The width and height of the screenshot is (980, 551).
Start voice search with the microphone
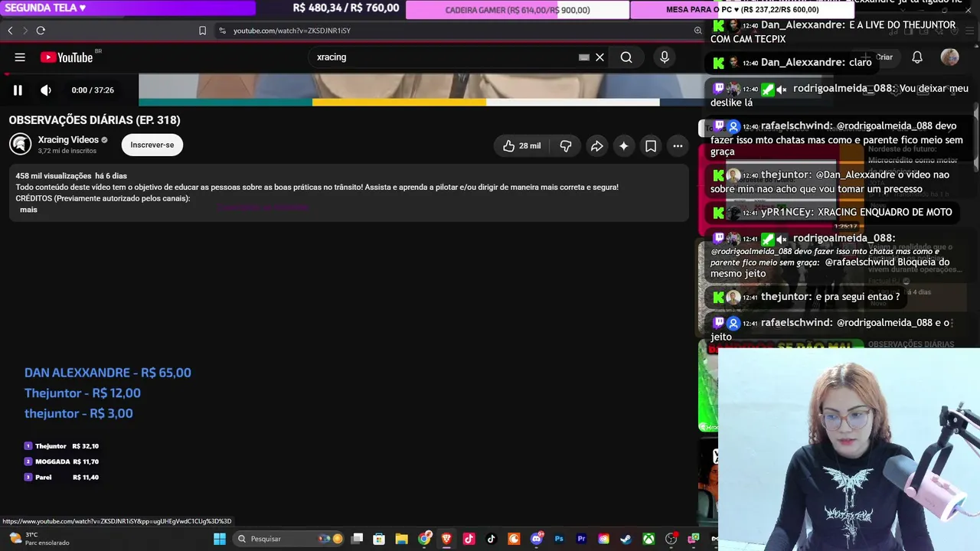coord(665,57)
